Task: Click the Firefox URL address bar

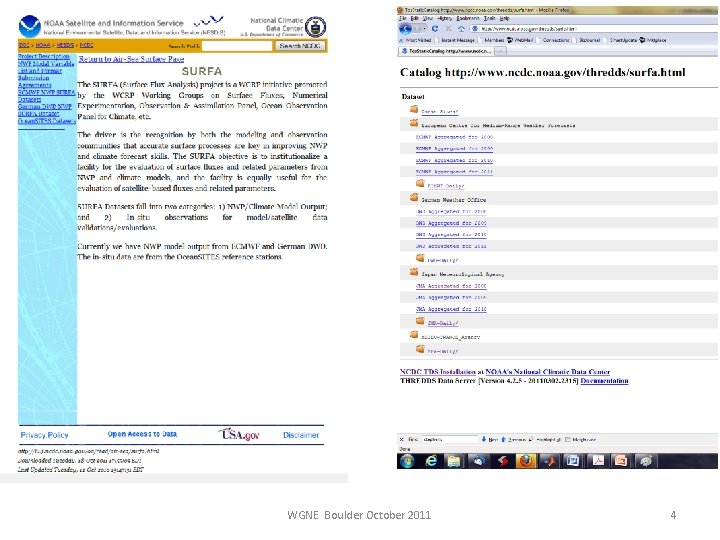Action: [592, 28]
